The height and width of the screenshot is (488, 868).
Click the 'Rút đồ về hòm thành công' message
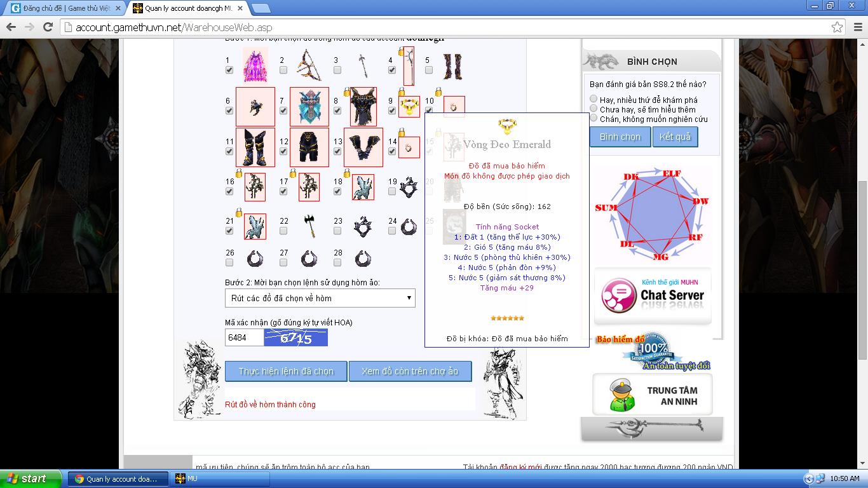coord(270,404)
